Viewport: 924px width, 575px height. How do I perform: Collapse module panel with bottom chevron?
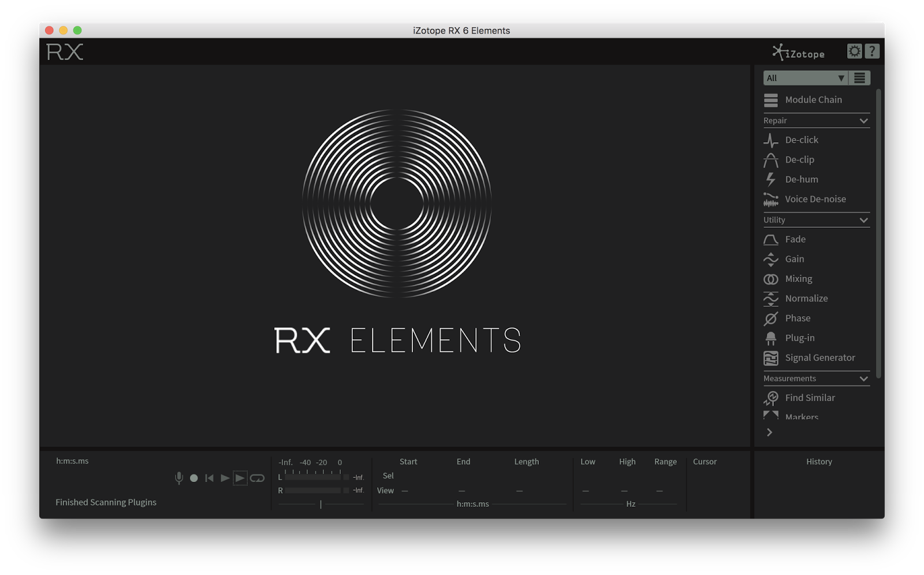[769, 432]
